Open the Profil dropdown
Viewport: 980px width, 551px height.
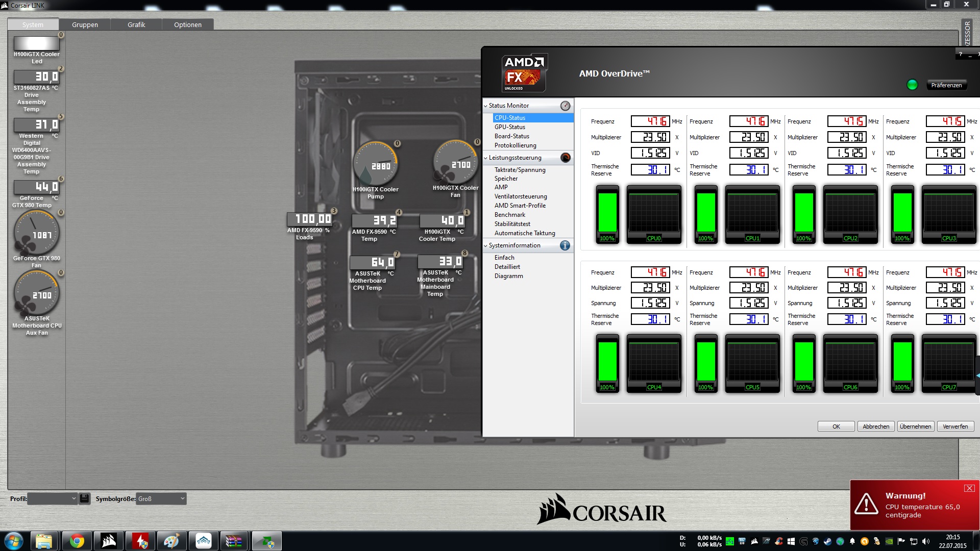[53, 498]
